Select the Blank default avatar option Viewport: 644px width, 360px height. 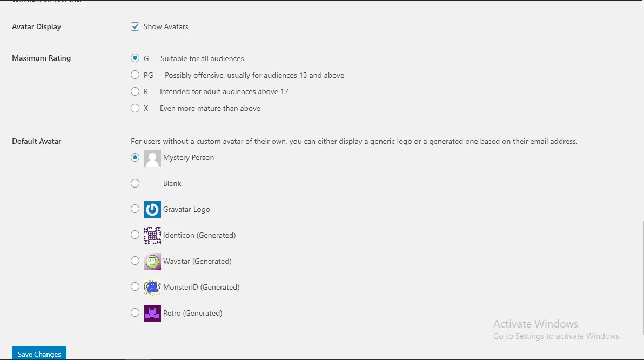coord(135,183)
